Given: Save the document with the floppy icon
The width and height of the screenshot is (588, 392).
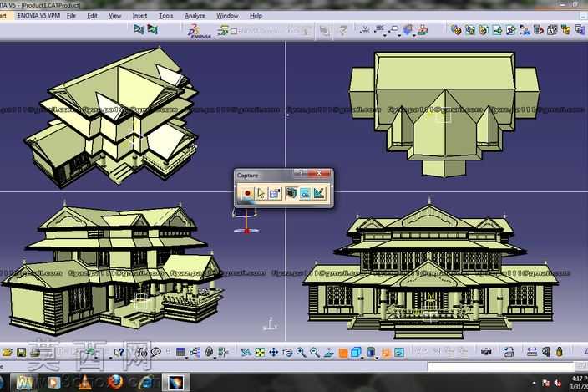Looking at the screenshot, I should [x=21, y=352].
